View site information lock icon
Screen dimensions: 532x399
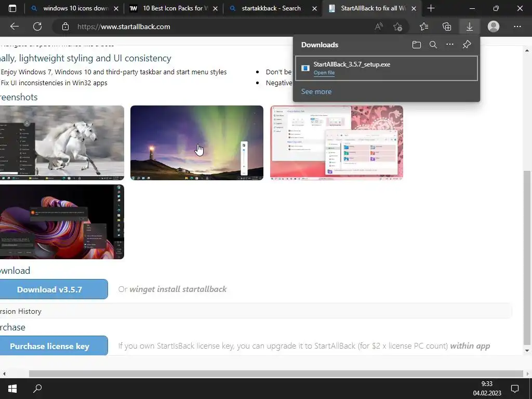[65, 26]
